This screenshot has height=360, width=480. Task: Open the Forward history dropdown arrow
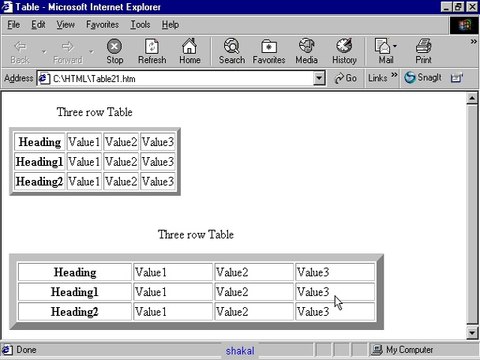point(91,52)
